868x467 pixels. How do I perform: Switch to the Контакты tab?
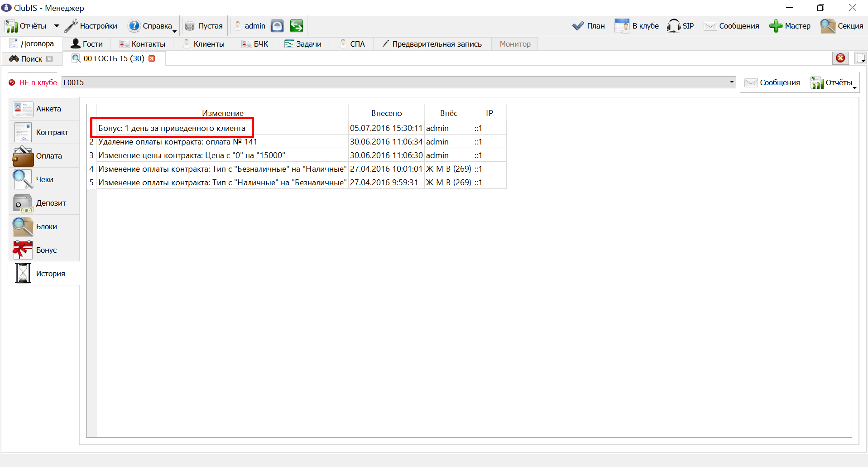tap(142, 44)
